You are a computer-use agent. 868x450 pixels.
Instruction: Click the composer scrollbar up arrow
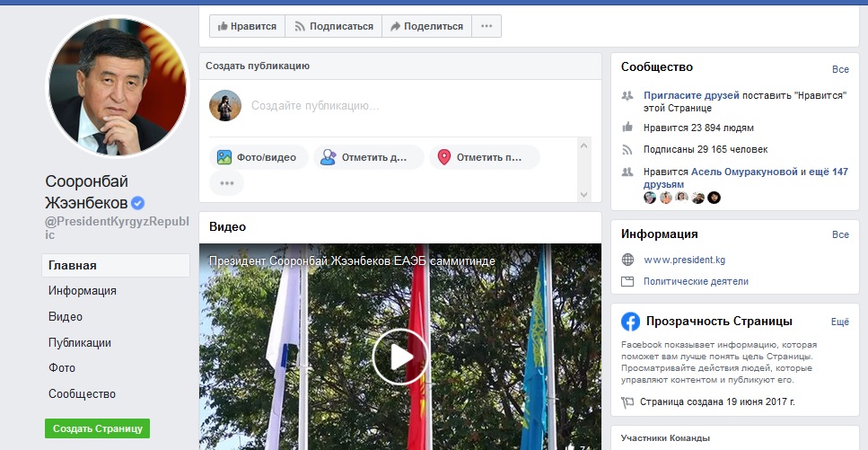[583, 146]
